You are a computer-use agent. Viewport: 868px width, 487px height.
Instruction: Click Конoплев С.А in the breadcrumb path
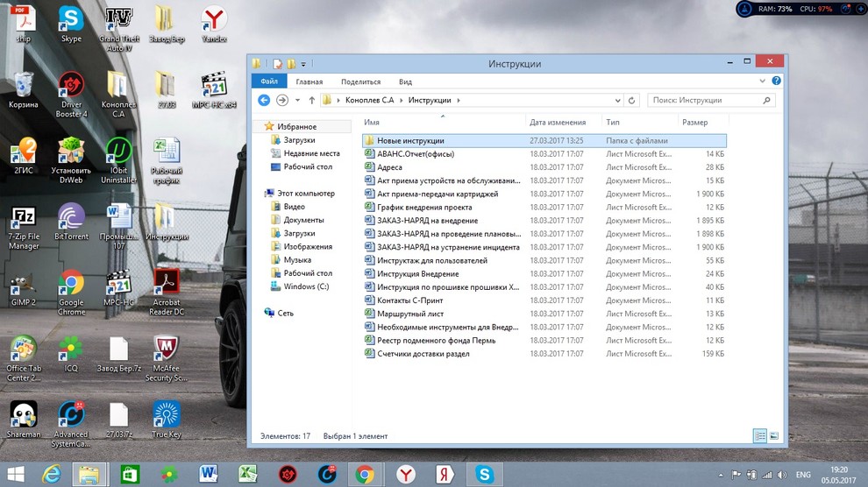(x=370, y=101)
